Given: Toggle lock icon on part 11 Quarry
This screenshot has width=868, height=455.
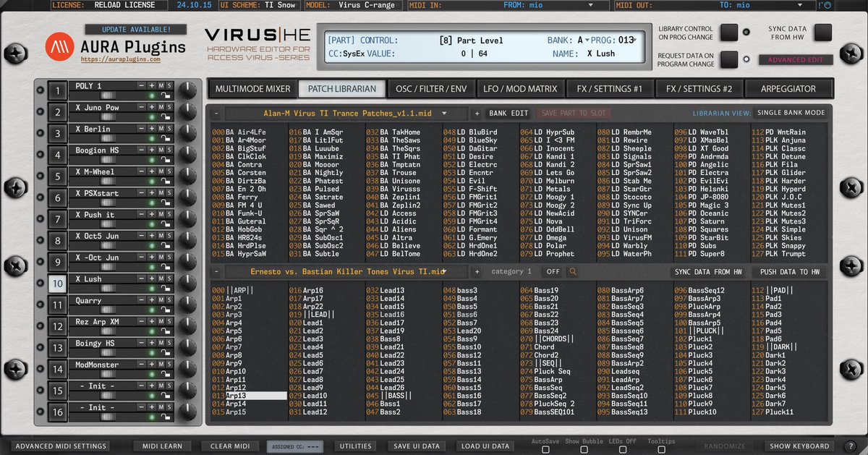Looking at the screenshot, I should point(166,310).
